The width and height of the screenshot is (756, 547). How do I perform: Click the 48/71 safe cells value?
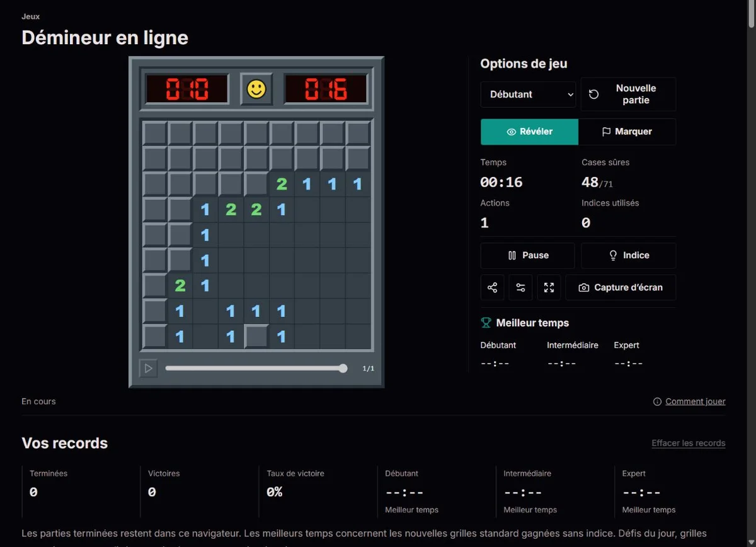point(597,183)
